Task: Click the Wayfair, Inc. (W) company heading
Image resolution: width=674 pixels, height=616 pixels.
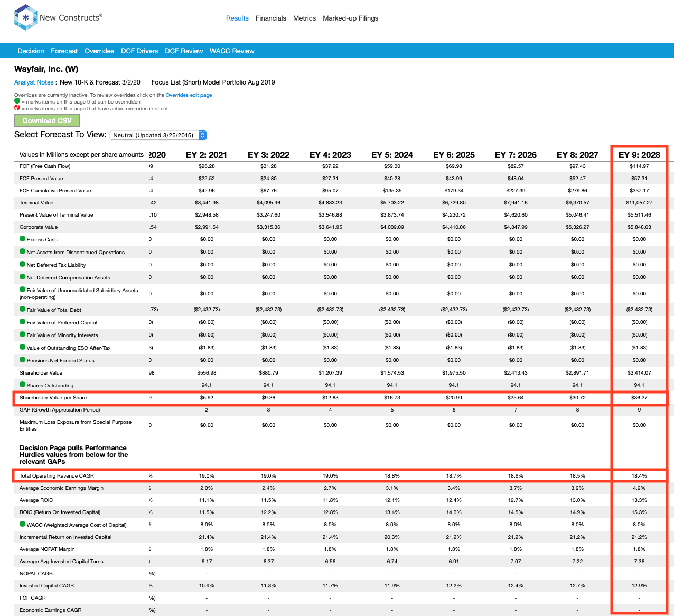Action: click(x=46, y=69)
